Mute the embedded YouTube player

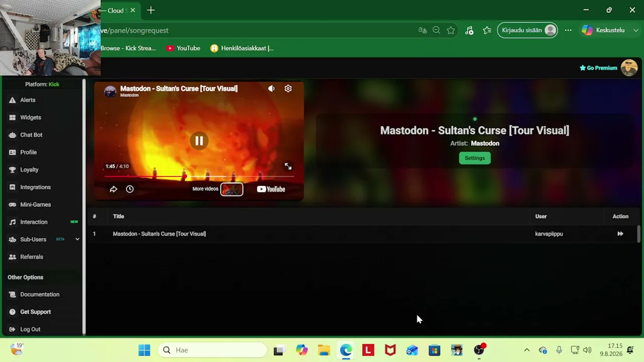coord(271,88)
